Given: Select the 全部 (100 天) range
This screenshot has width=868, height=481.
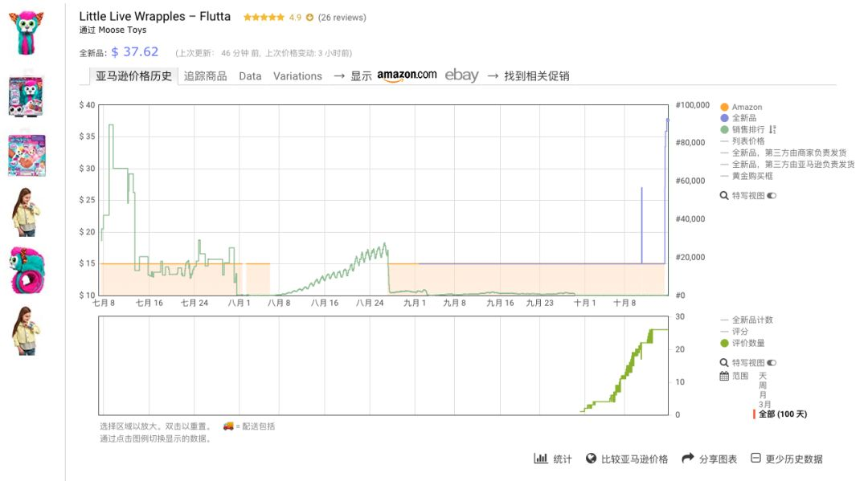Looking at the screenshot, I should 782,414.
